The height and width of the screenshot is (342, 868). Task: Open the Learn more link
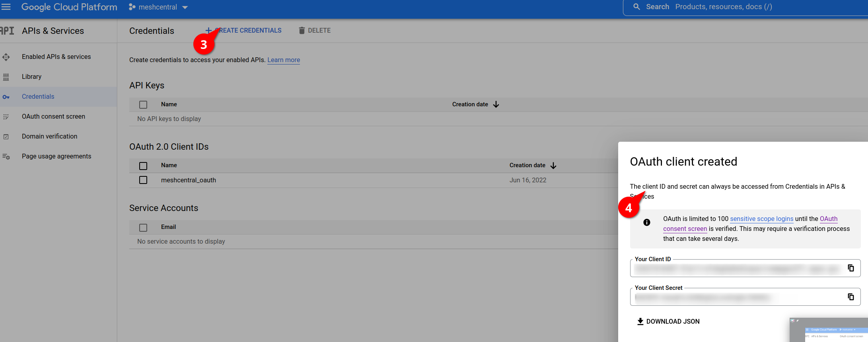(x=284, y=60)
